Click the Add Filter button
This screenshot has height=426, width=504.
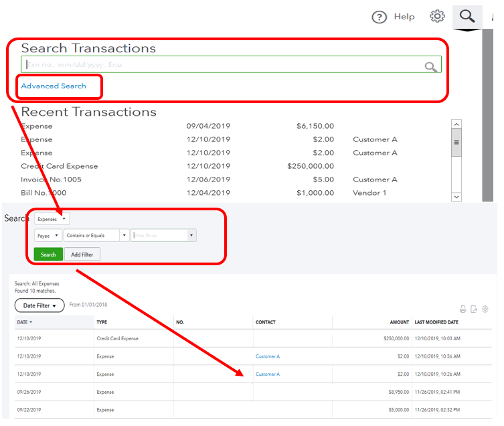82,255
